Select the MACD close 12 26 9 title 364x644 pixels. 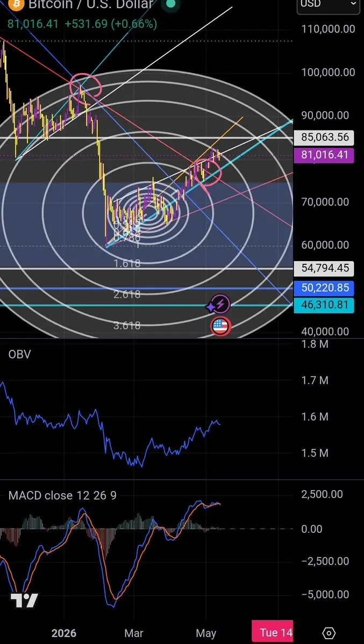[62, 496]
